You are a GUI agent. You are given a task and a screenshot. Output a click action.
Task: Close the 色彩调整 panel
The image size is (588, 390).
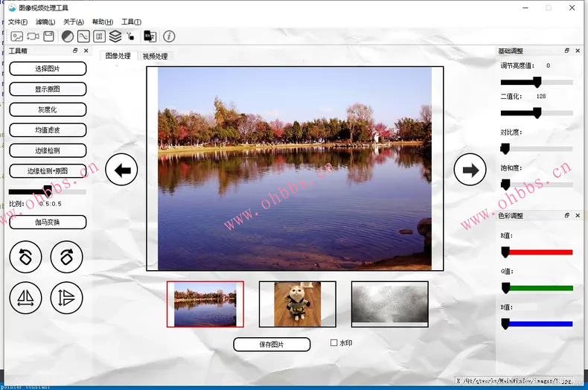(x=578, y=216)
